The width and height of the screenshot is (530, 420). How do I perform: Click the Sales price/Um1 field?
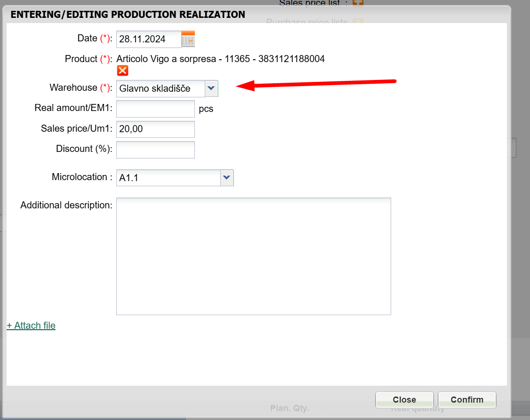(x=155, y=129)
